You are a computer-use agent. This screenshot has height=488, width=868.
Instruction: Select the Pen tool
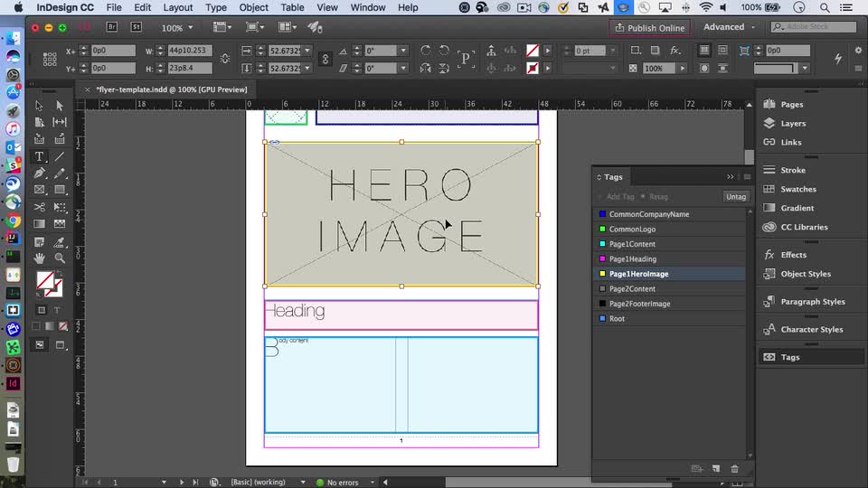40,174
